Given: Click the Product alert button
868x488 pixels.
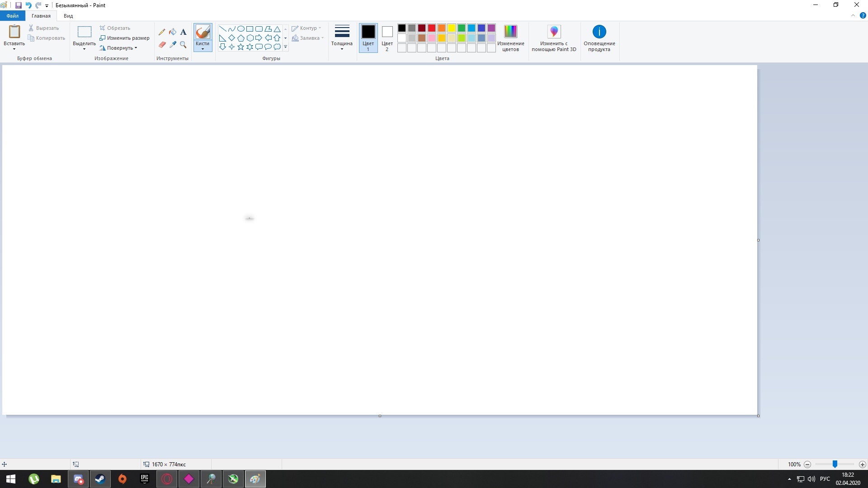Looking at the screenshot, I should tap(599, 38).
